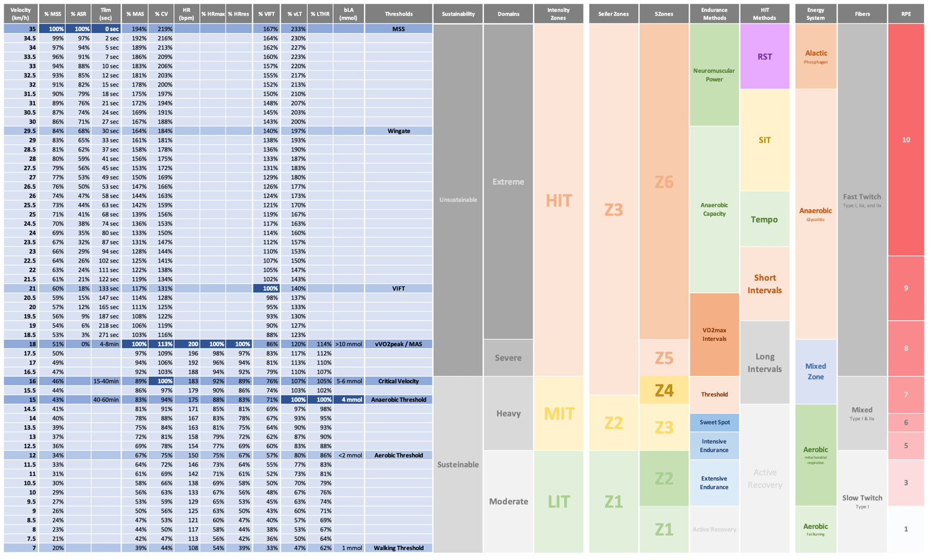Image resolution: width=932 pixels, height=560 pixels.
Task: Select the Walking Threshold cell
Action: (398, 548)
